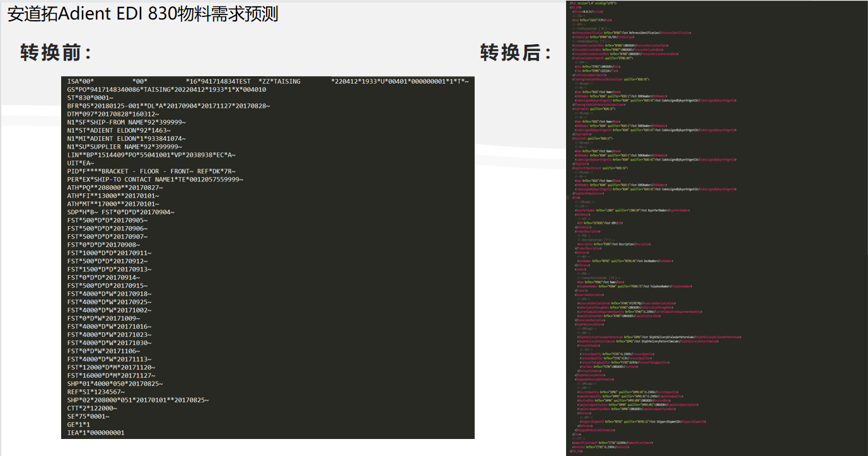Select the "转换前:" heading
This screenshot has height=456, width=868.
[x=56, y=53]
